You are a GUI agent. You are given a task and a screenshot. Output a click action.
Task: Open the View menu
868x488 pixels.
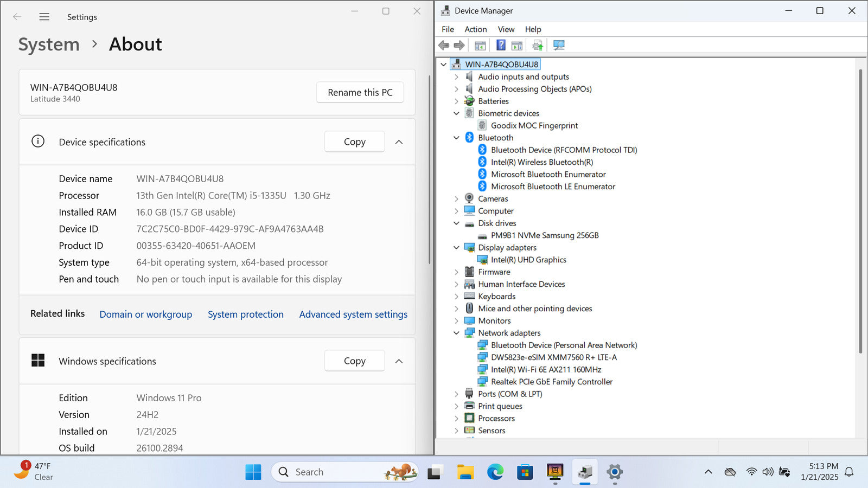click(x=506, y=29)
